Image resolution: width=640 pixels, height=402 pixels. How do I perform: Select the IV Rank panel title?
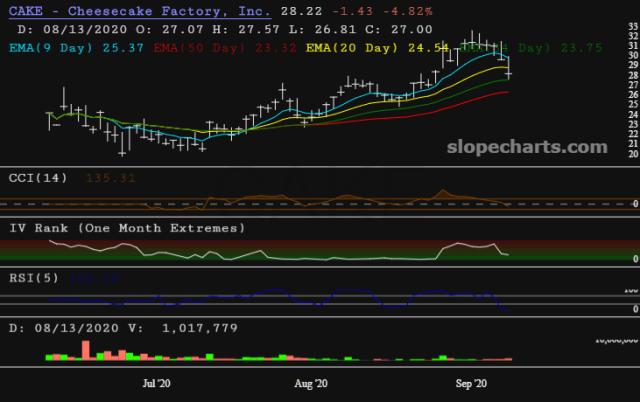click(x=126, y=228)
